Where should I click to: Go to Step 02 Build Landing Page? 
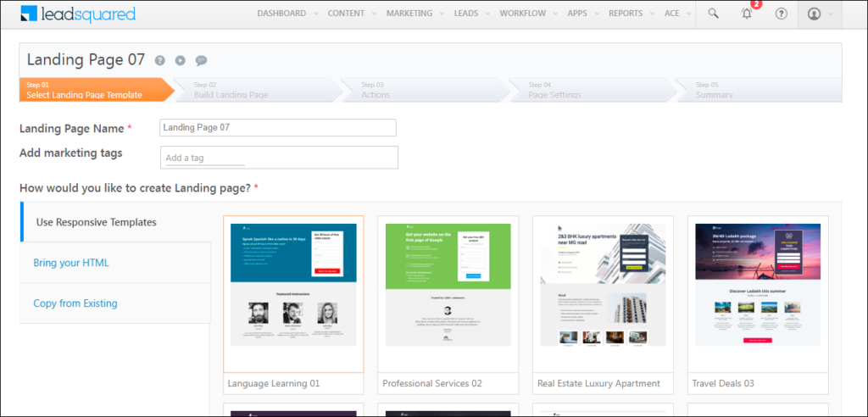pyautogui.click(x=258, y=90)
